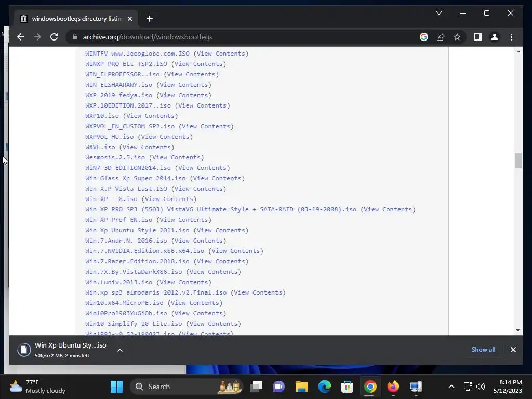The image size is (532, 399).
Task: Show all downloads
Action: point(483,350)
